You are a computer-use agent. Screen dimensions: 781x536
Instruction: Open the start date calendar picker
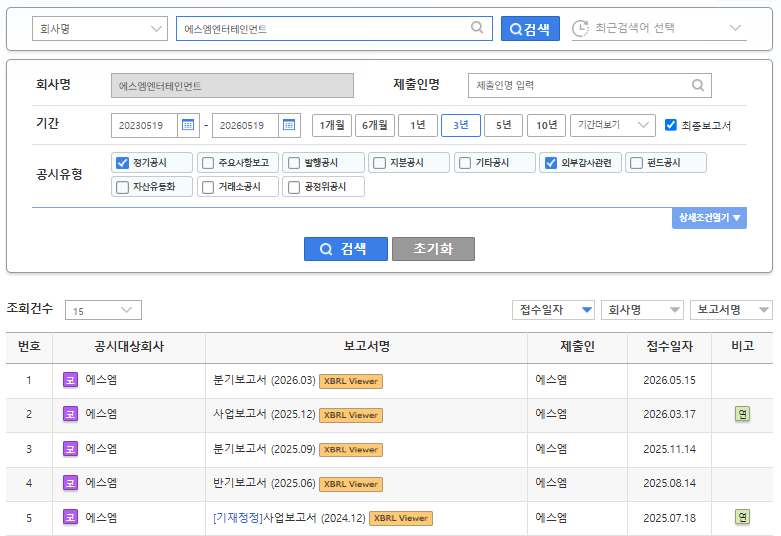188,125
